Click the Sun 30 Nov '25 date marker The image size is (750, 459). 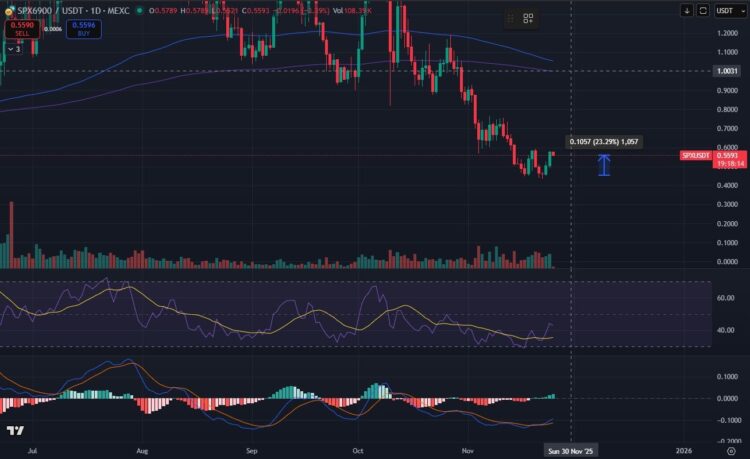[570, 451]
